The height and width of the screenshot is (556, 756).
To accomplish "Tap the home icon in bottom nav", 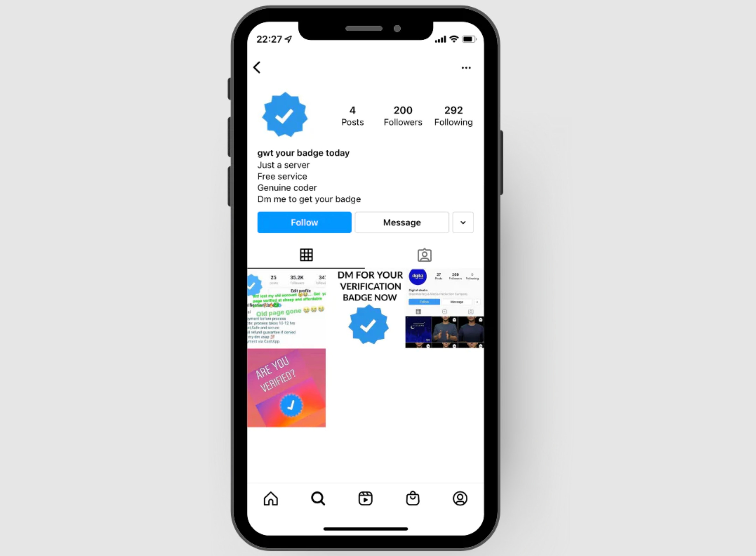I will (271, 499).
